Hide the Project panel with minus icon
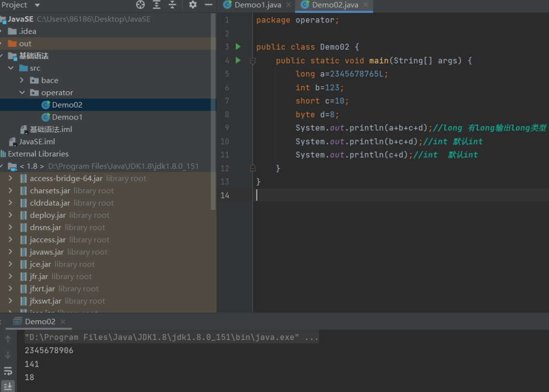 pos(209,5)
